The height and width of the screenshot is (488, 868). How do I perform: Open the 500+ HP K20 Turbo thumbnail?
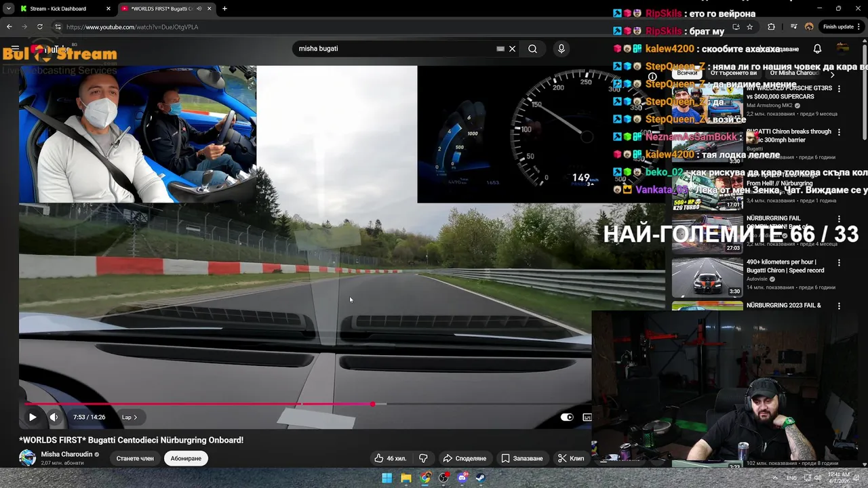(707, 190)
